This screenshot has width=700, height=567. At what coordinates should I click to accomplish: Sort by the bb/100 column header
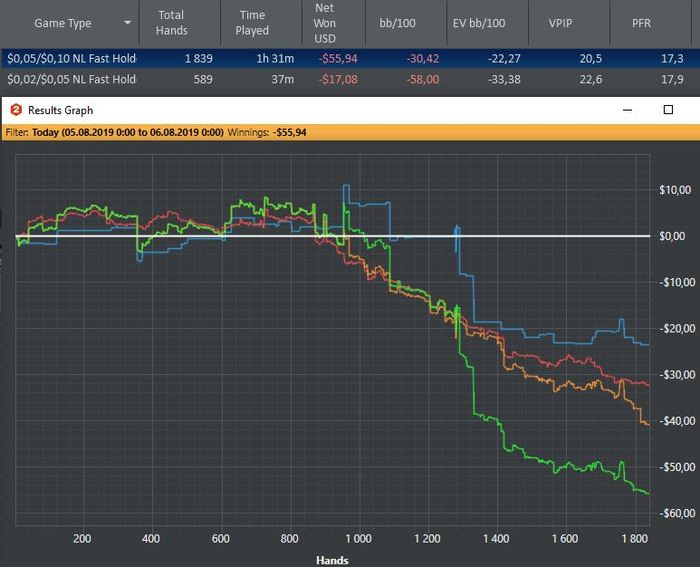pos(397,23)
